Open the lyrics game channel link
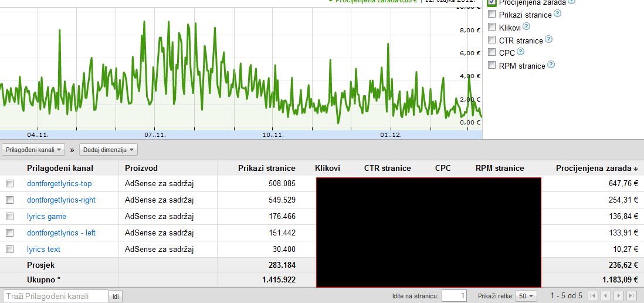 46,216
